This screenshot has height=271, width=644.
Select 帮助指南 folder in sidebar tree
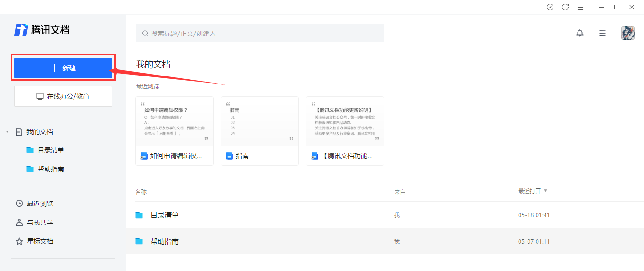[50, 169]
